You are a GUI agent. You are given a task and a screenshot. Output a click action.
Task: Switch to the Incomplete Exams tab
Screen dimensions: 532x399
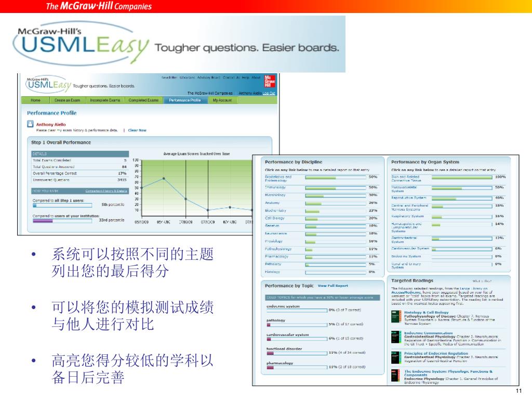click(105, 100)
